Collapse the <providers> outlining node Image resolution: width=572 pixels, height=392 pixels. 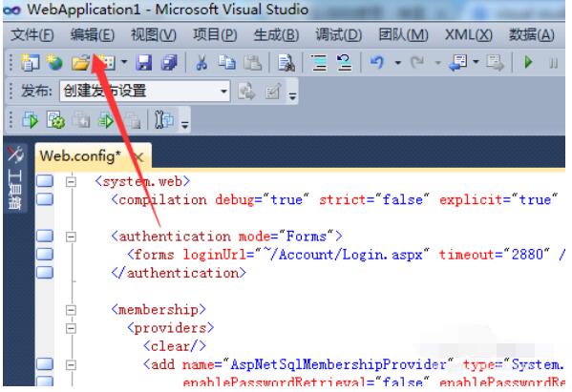coord(71,329)
